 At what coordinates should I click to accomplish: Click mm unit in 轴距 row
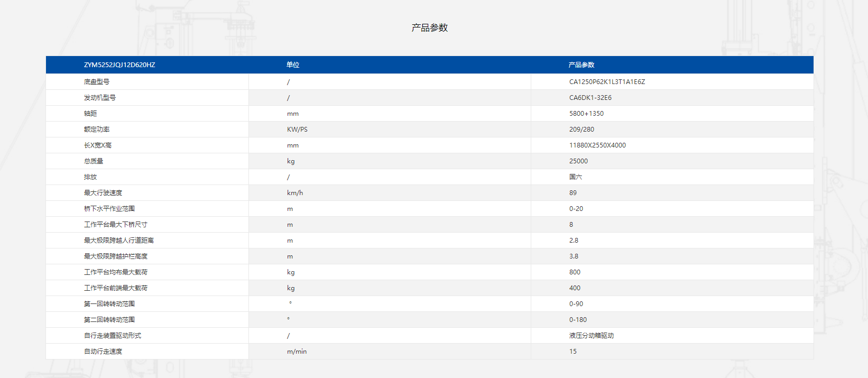293,114
